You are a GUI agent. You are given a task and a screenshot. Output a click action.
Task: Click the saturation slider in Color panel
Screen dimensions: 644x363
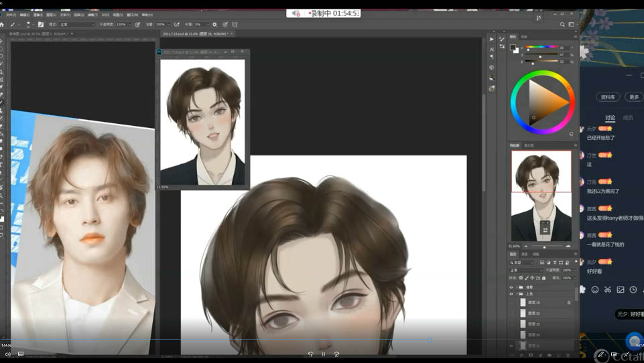(x=541, y=55)
